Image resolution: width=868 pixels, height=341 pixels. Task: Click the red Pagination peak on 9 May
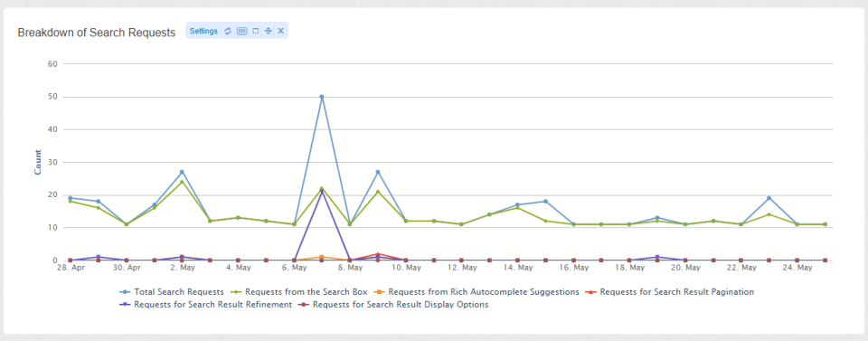[378, 253]
